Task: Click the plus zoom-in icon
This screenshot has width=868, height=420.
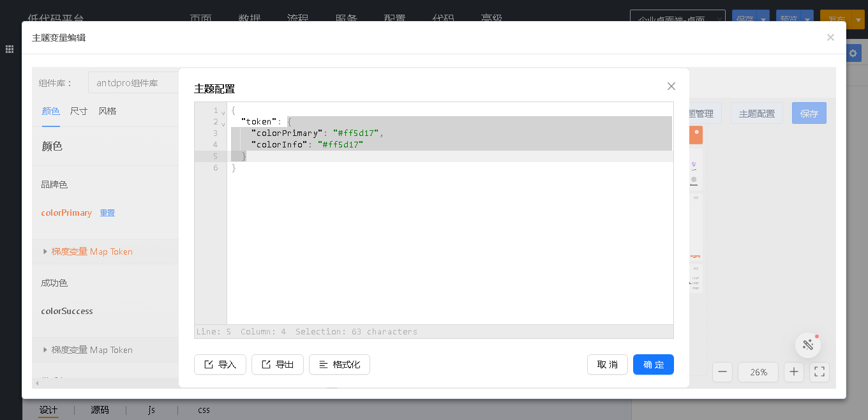Action: 793,371
